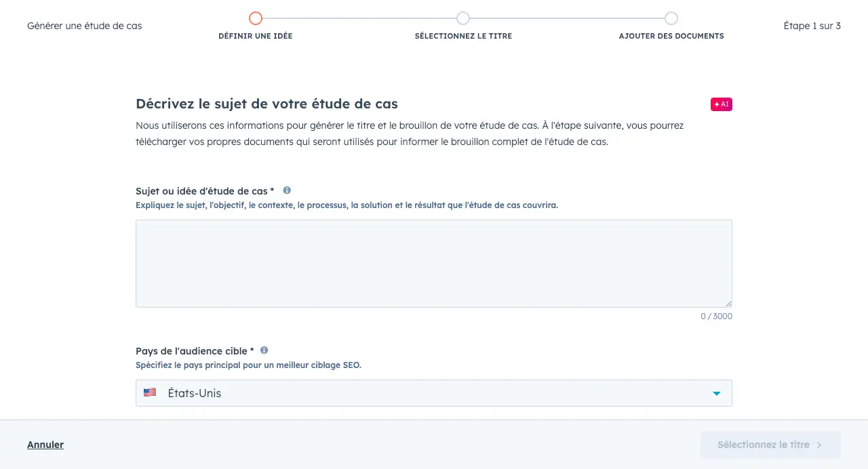Click the info icon next to Pays de l'audience cible
This screenshot has height=469, width=868.
click(264, 350)
